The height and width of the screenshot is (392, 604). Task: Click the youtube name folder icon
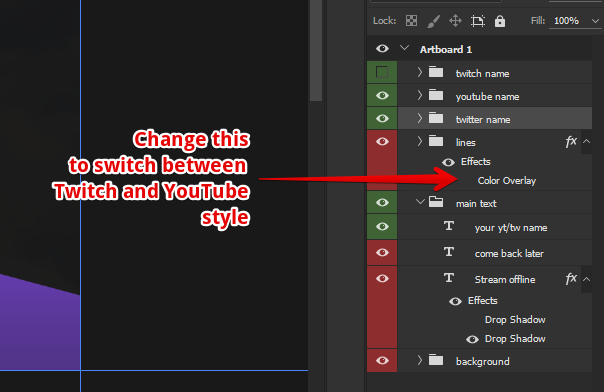436,95
